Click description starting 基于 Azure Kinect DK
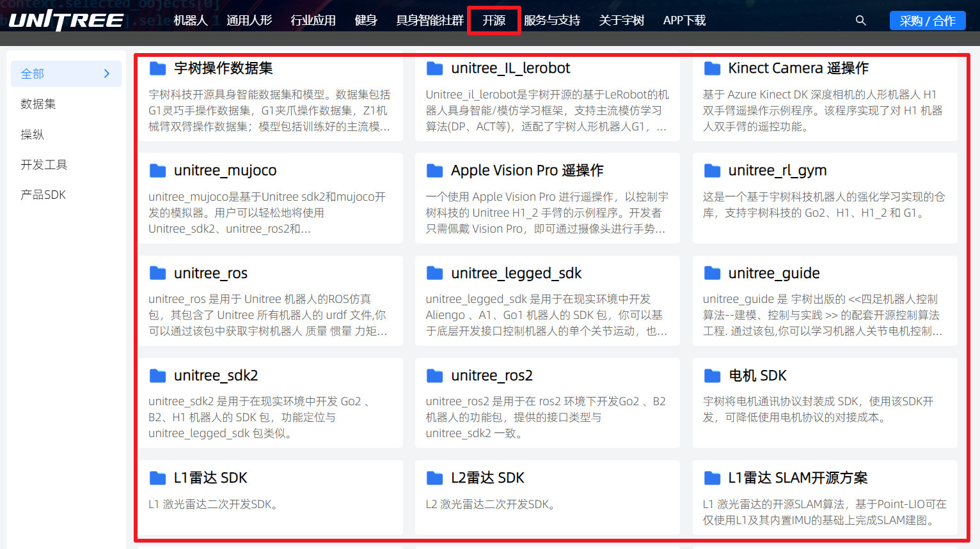This screenshot has height=549, width=980. 823,111
